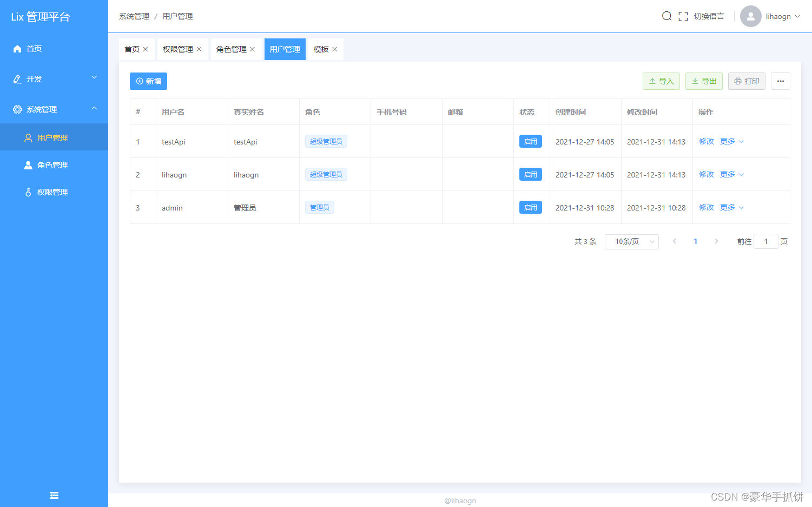Close the 首页 tab with its X
The width and height of the screenshot is (812, 507).
[x=146, y=49]
